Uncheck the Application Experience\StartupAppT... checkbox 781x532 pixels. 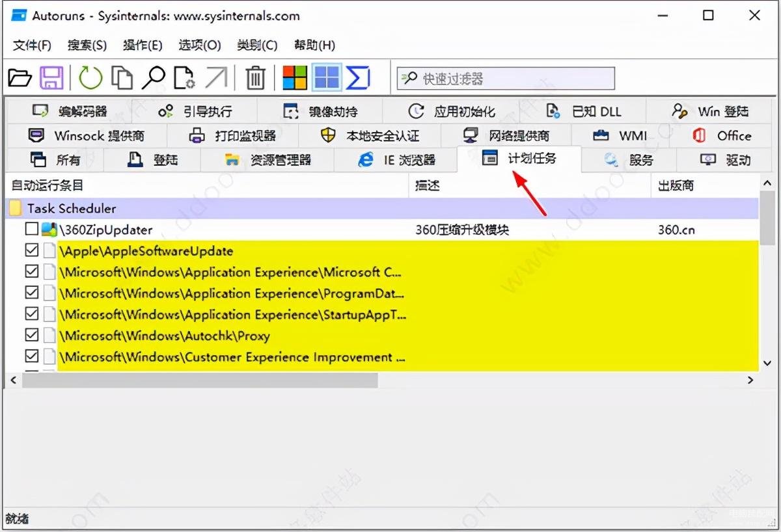31,313
